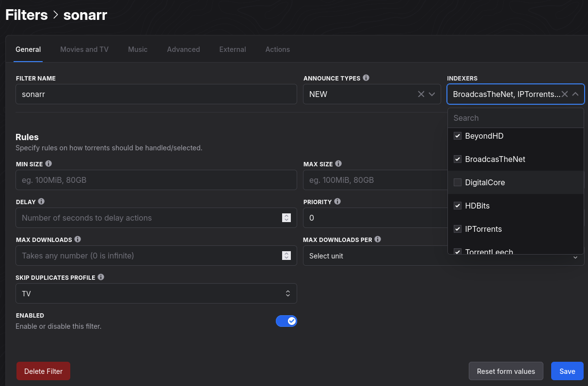Viewport: 588px width, 386px height.
Task: Open the Max Downloads Per unit select
Action: [444, 256]
